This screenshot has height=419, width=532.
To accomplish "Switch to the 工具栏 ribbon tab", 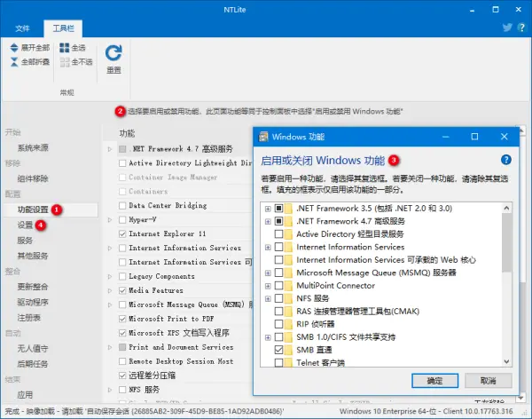I will [63, 28].
